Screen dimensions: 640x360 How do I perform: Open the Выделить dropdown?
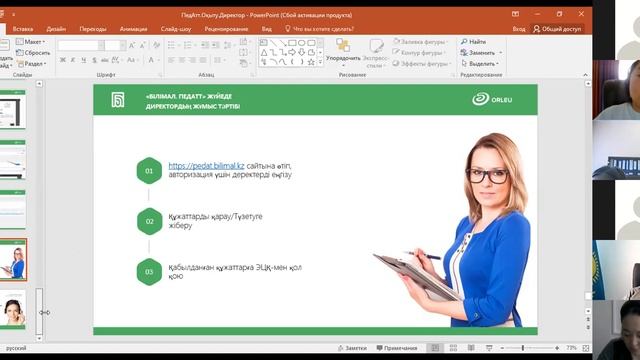pyautogui.click(x=480, y=64)
